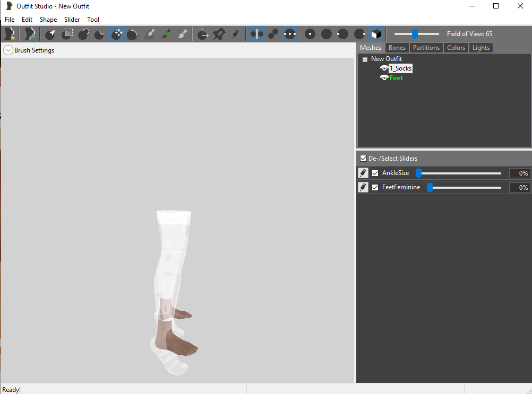The height and width of the screenshot is (394, 532).
Task: Toggle edit connected points only
Action: (273, 34)
